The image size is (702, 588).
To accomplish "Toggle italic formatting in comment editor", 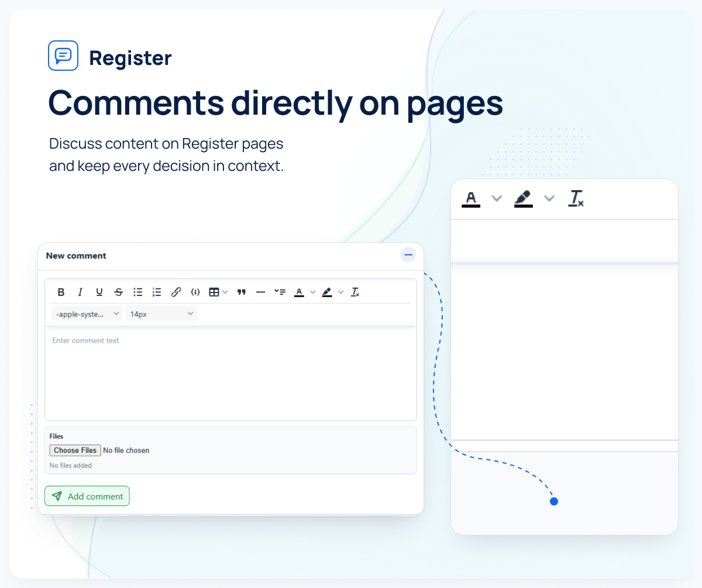I will pos(80,292).
